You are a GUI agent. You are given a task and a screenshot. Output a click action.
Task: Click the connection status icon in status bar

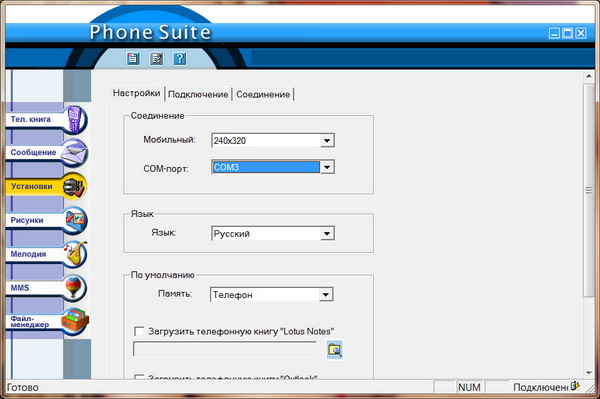pyautogui.click(x=575, y=386)
